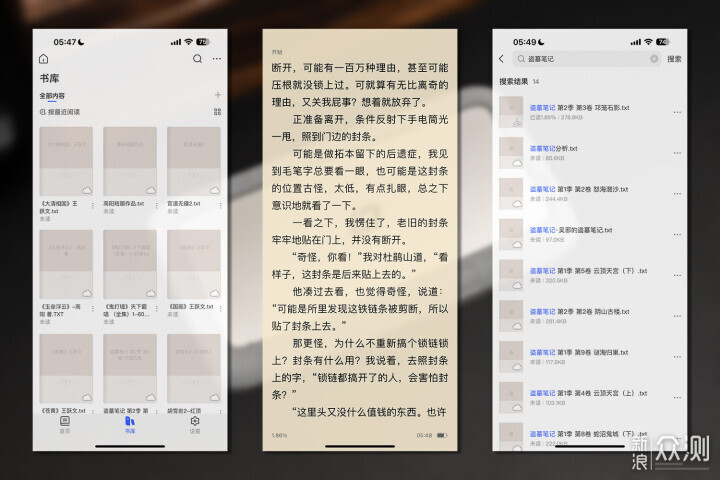Open more options for 《鬼打墙》 book
The width and height of the screenshot is (720, 480).
(157, 309)
